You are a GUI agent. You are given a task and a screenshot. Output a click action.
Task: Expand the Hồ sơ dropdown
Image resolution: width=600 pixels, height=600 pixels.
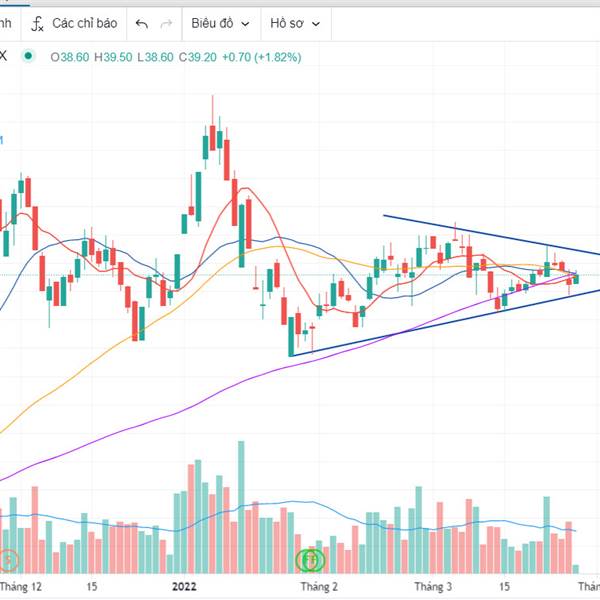pos(295,24)
